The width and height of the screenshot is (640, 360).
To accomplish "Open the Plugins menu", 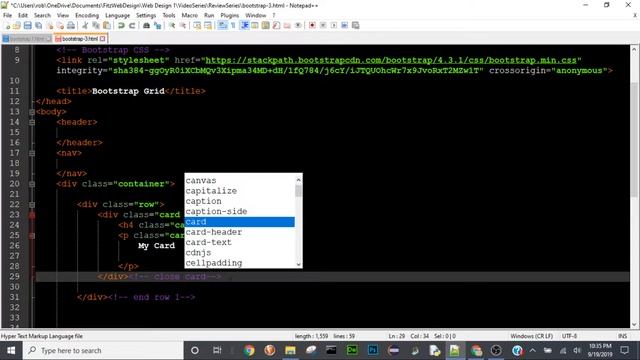I will point(230,15).
